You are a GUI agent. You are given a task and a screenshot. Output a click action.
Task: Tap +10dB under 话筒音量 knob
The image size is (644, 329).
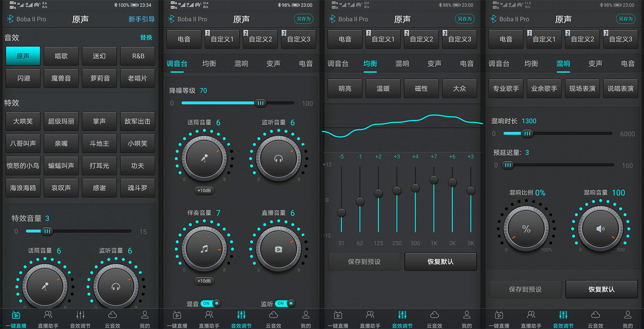204,190
